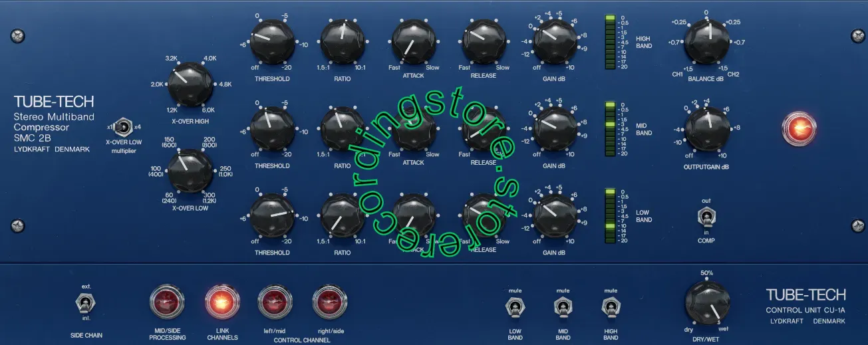
Task: Mute the Low Band with its switch
Action: pos(515,308)
